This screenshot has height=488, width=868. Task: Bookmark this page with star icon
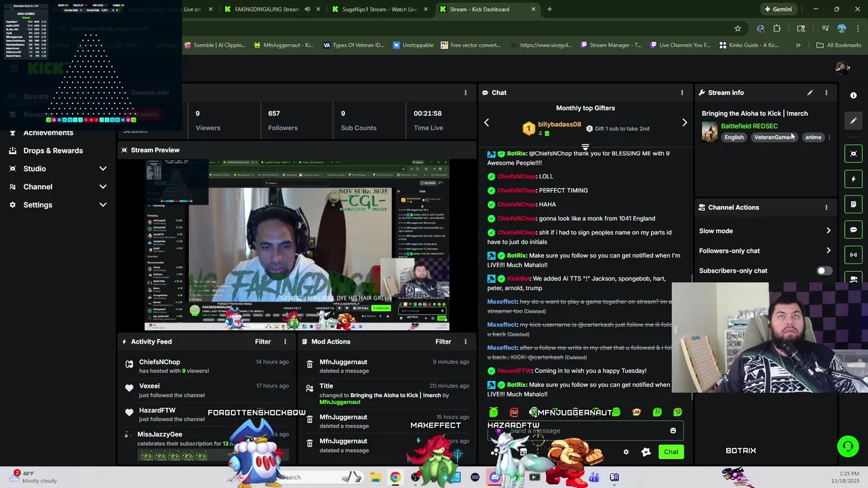[738, 28]
